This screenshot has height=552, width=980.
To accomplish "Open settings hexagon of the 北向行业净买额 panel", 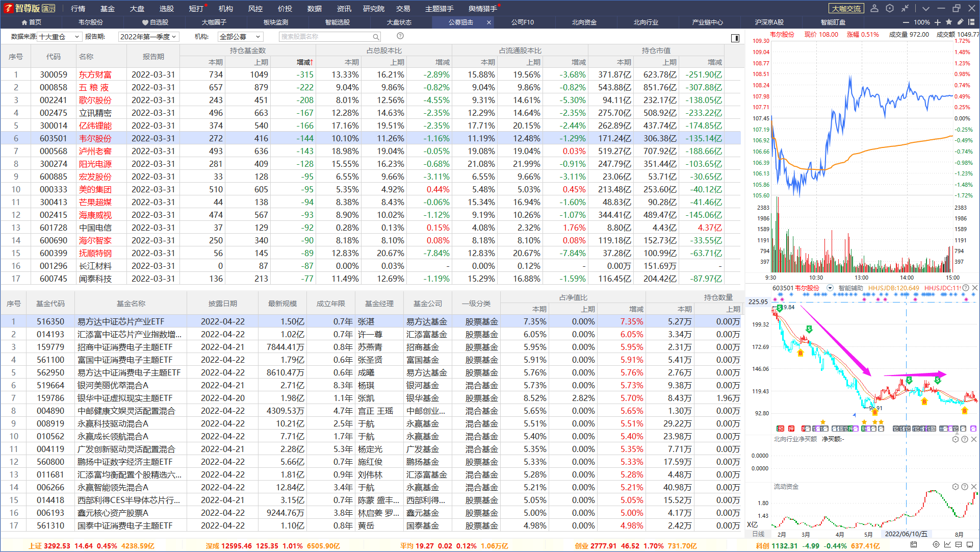I will point(956,439).
